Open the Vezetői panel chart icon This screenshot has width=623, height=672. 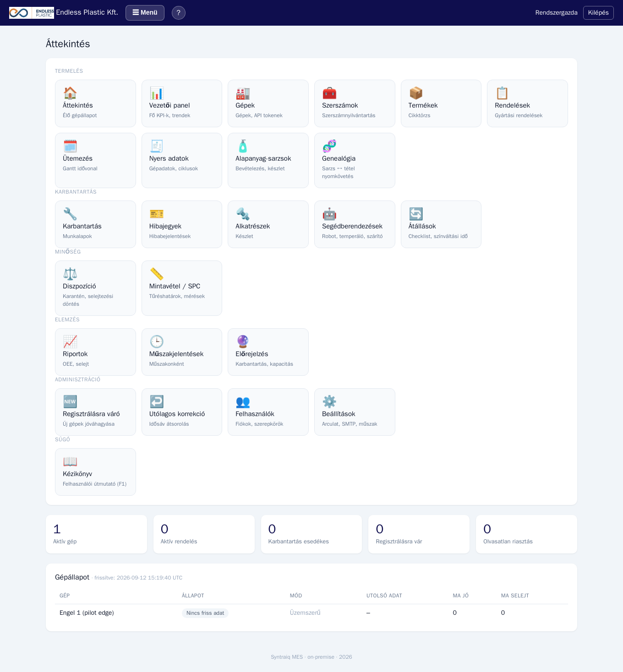157,93
